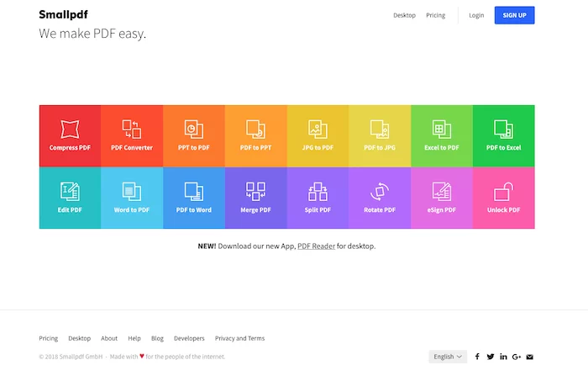Open Pricing in the top navigation
588x381 pixels.
[x=435, y=15]
